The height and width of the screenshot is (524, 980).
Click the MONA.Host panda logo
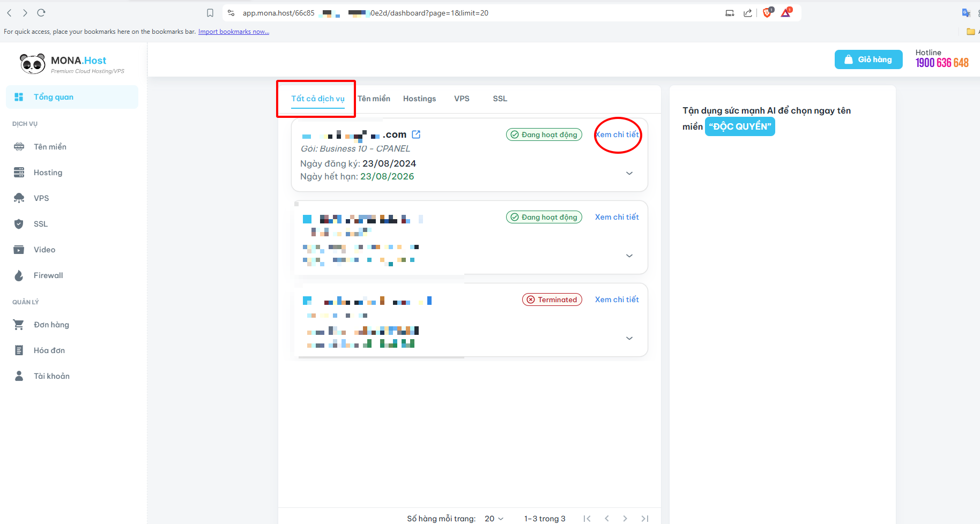pyautogui.click(x=72, y=64)
